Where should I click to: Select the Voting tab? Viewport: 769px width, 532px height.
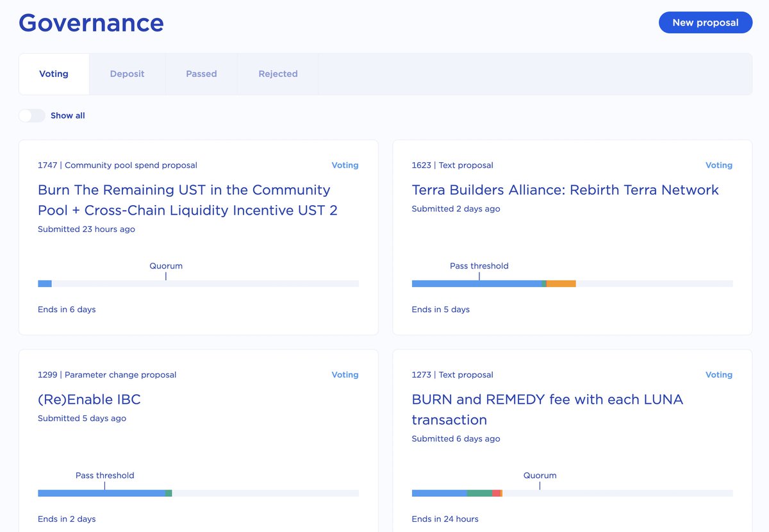pos(54,74)
